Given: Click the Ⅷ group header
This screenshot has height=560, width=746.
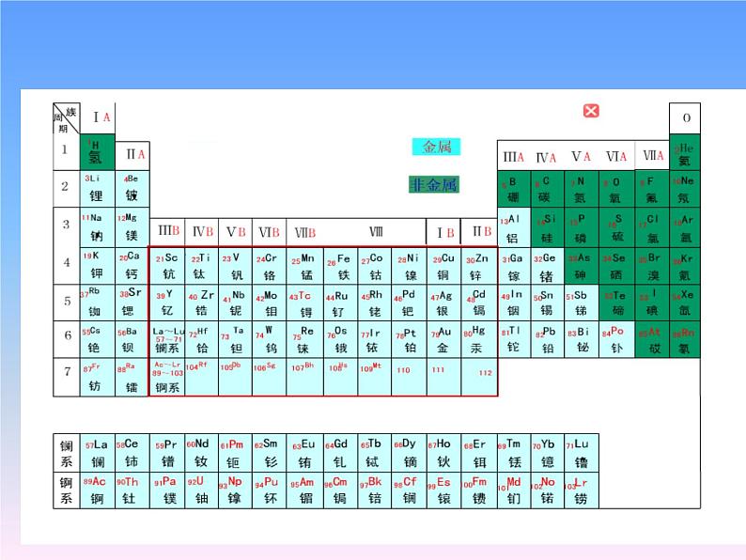Looking at the screenshot, I should pos(376,232).
